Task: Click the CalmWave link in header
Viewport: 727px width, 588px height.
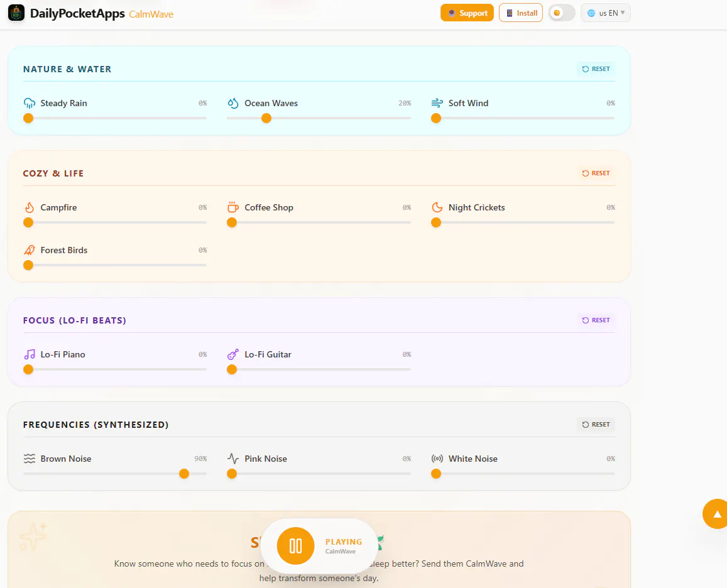Action: pyautogui.click(x=151, y=14)
